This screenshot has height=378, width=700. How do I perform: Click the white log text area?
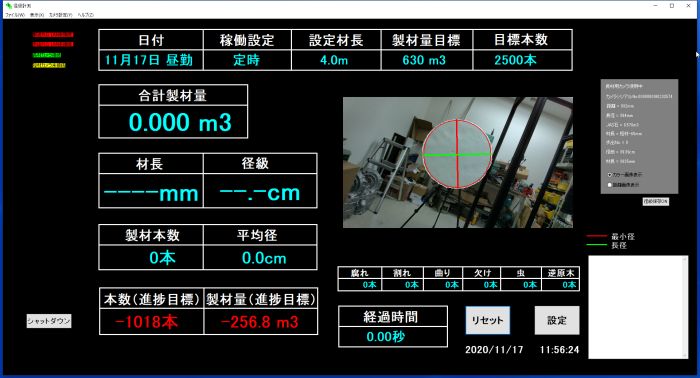[636, 307]
